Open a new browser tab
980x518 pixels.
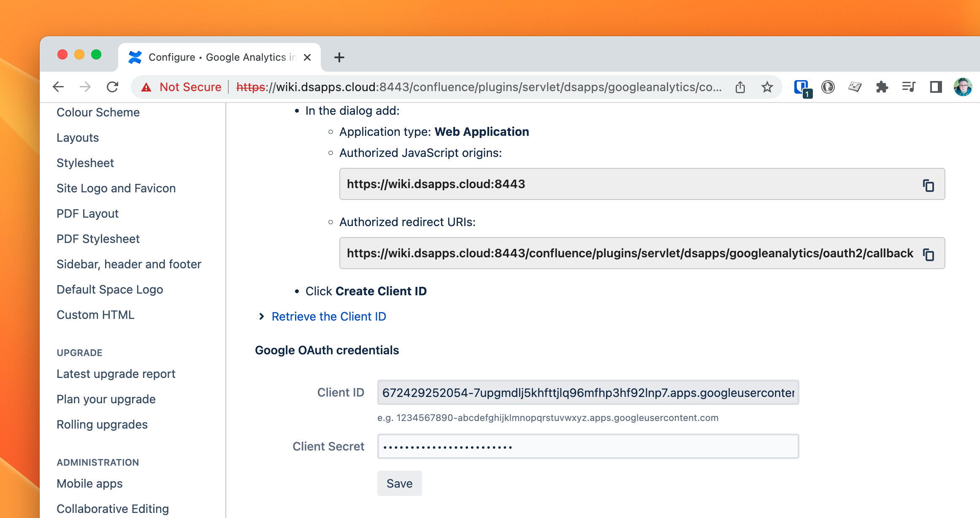pyautogui.click(x=339, y=57)
